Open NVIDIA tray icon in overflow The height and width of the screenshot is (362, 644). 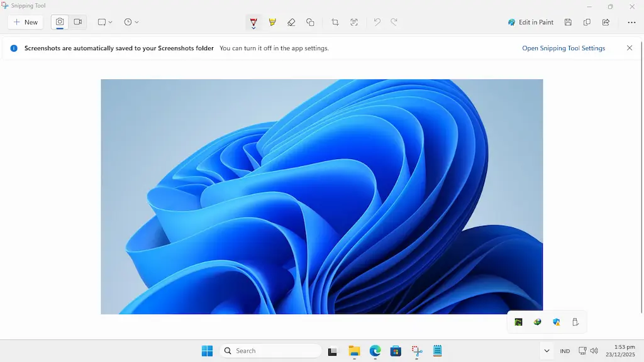coord(518,322)
